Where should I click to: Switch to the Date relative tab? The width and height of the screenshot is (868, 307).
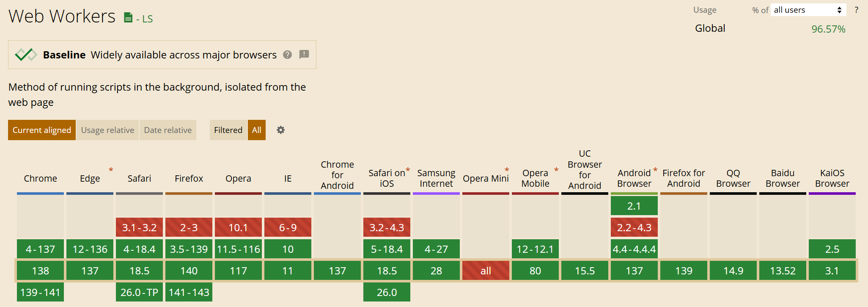click(x=168, y=130)
